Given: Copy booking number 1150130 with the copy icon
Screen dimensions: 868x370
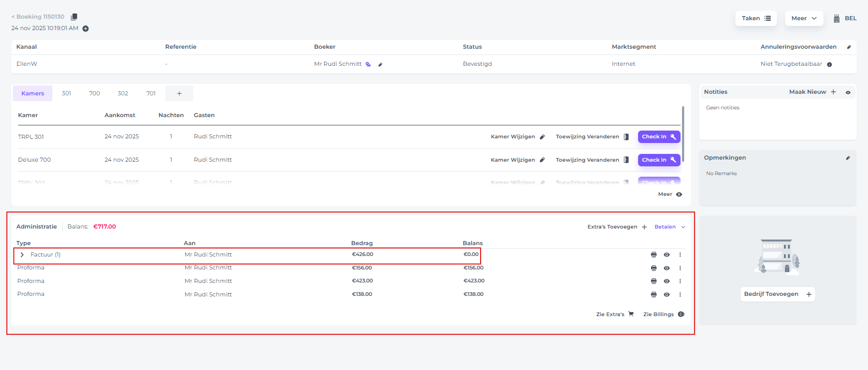Looking at the screenshot, I should [74, 17].
